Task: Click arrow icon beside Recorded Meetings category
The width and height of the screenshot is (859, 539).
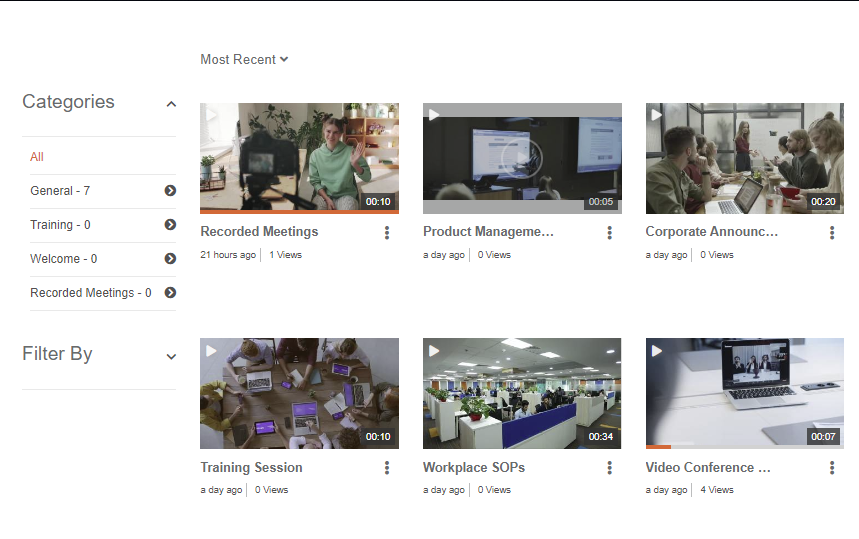Action: coord(170,293)
